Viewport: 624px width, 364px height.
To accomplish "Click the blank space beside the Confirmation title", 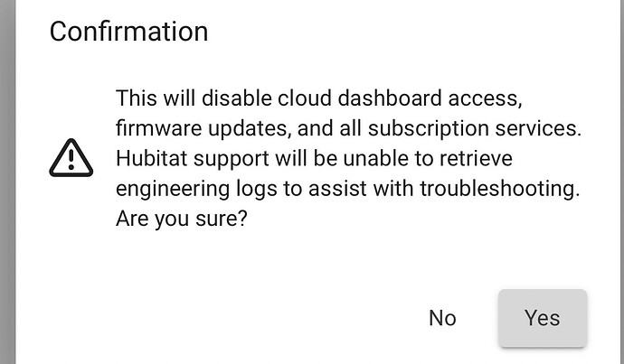I will click(407, 33).
